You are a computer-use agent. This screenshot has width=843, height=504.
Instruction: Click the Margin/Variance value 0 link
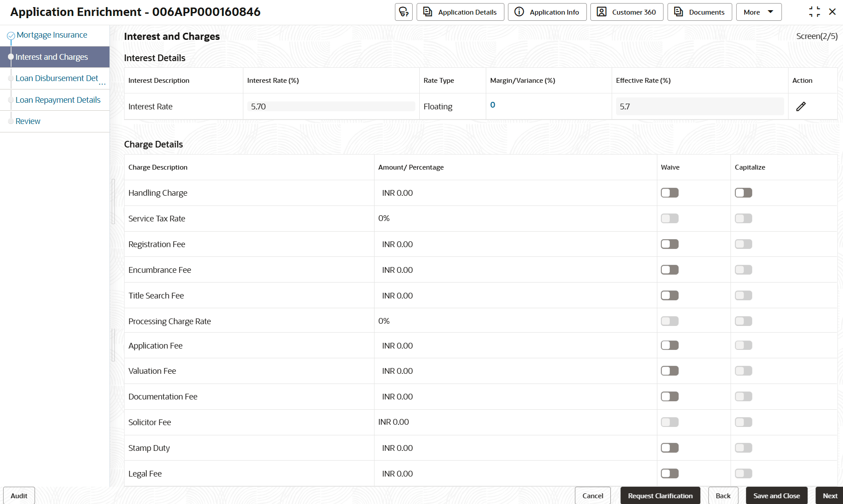pos(492,105)
